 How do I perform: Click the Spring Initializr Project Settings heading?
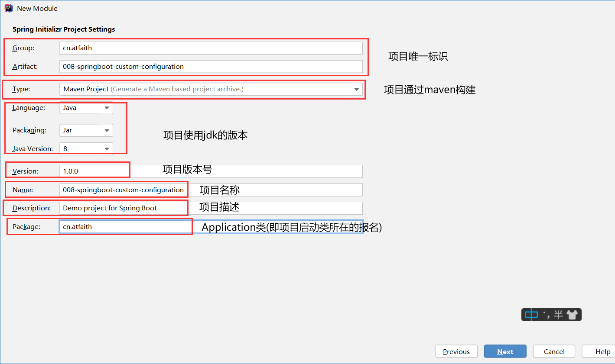point(64,29)
